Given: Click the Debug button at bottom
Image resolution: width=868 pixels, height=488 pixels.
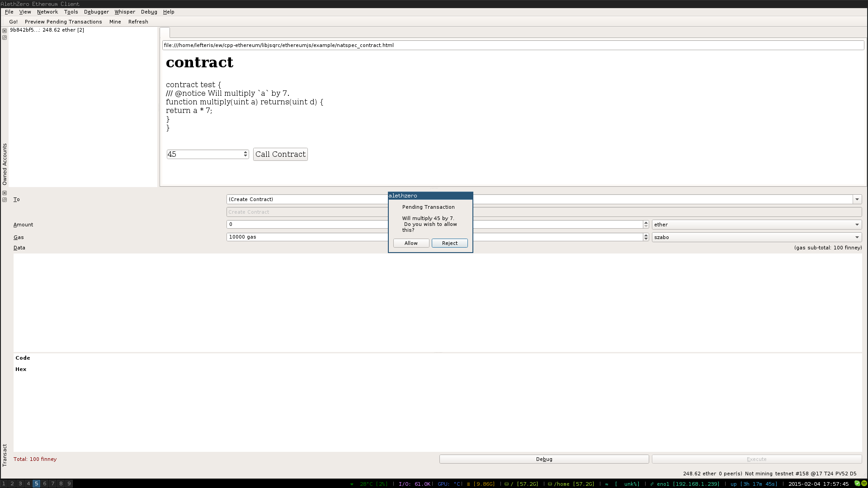Looking at the screenshot, I should point(544,459).
